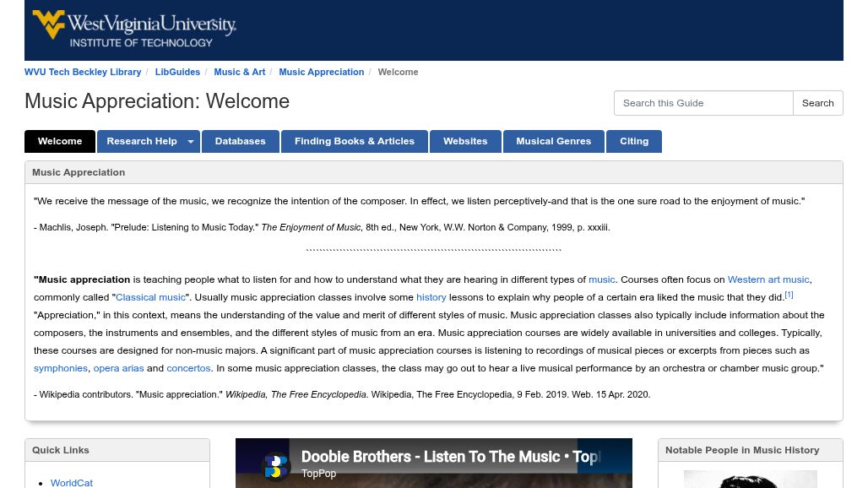
Task: Open the symphonies link
Action: click(x=60, y=368)
